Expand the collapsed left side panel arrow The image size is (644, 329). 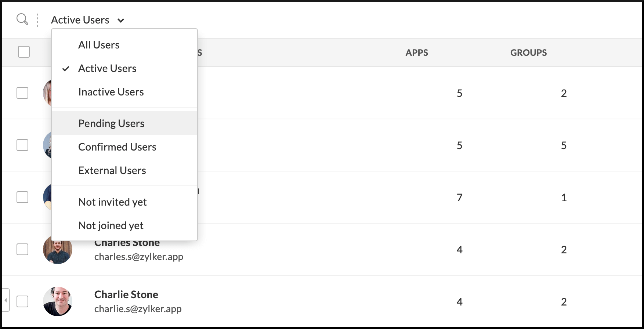tap(6, 300)
